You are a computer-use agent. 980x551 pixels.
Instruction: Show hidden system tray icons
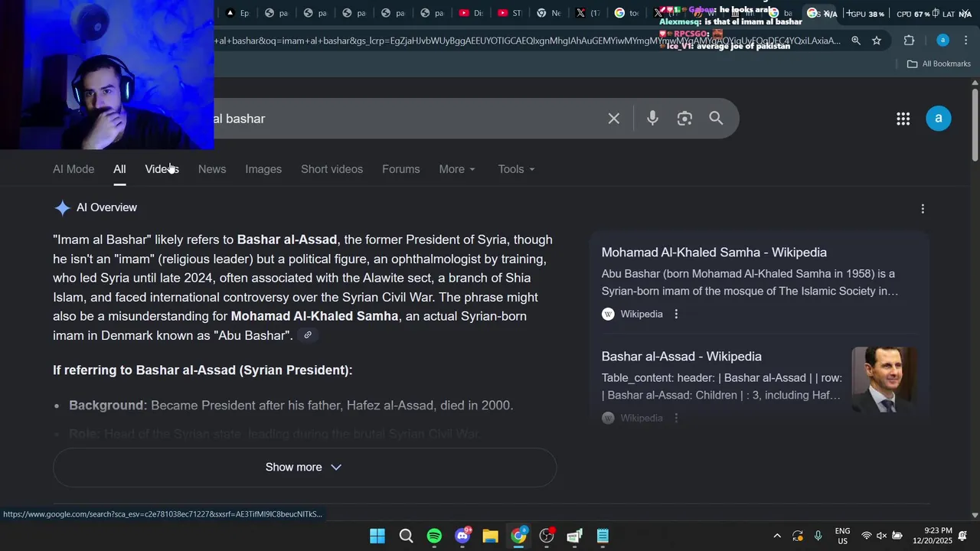777,536
